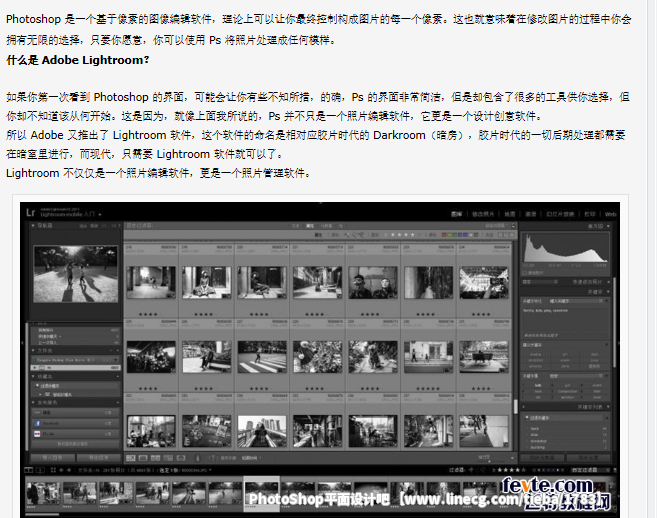
Task: Toggle the sort direction icon
Action: 213,458
